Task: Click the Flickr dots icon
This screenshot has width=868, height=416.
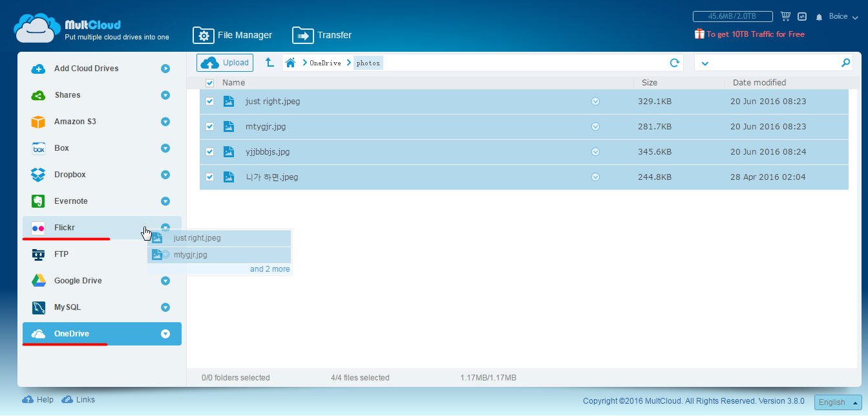Action: click(38, 228)
